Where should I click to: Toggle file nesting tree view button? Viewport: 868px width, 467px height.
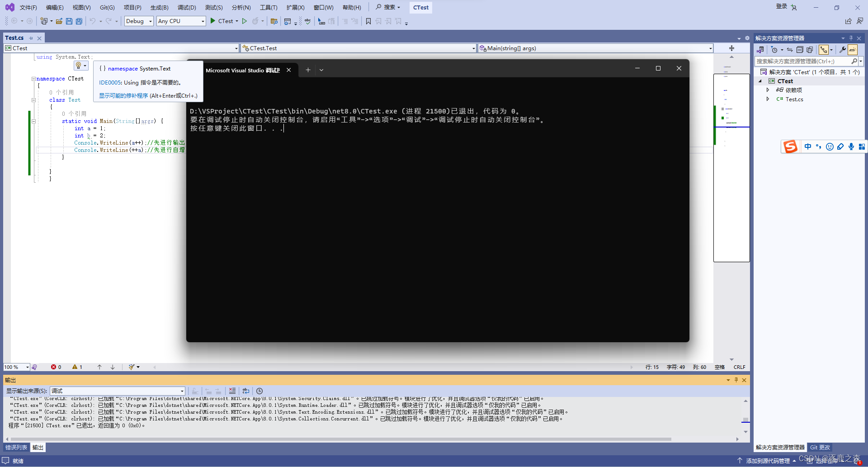(824, 50)
